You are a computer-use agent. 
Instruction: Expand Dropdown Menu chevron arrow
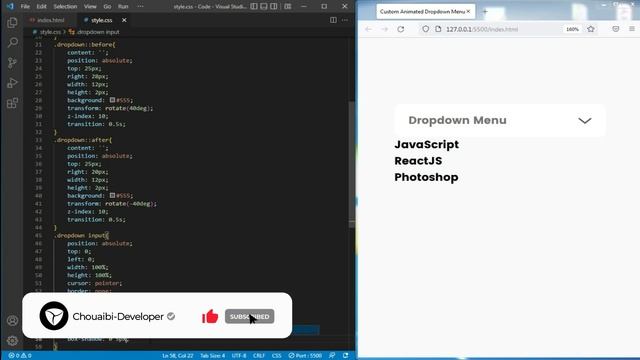[584, 120]
